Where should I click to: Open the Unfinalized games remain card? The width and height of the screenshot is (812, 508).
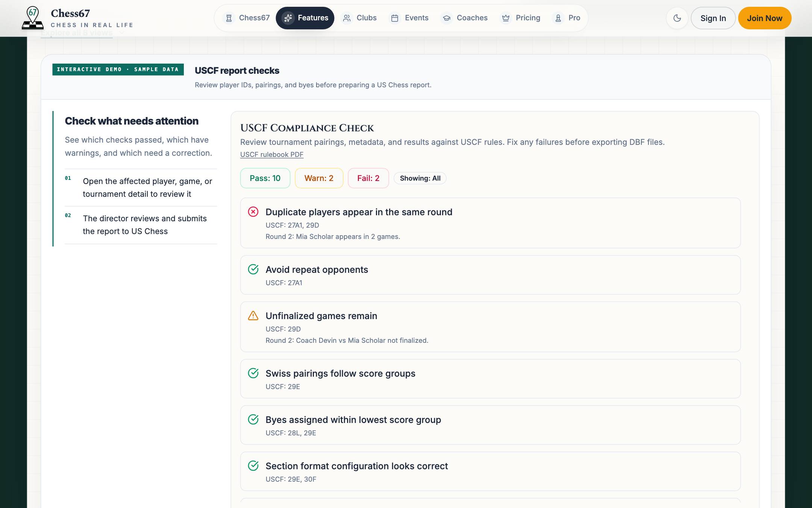490,327
